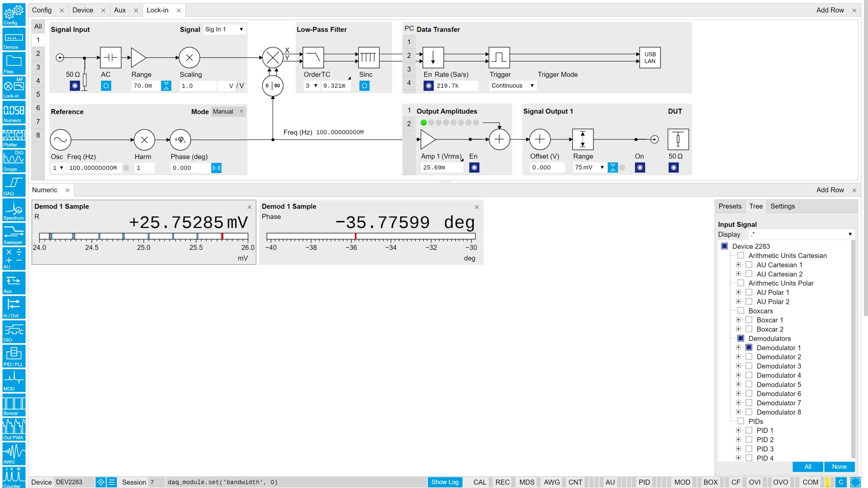Image resolution: width=868 pixels, height=488 pixels.
Task: Click the R value scale bar
Action: pos(144,236)
